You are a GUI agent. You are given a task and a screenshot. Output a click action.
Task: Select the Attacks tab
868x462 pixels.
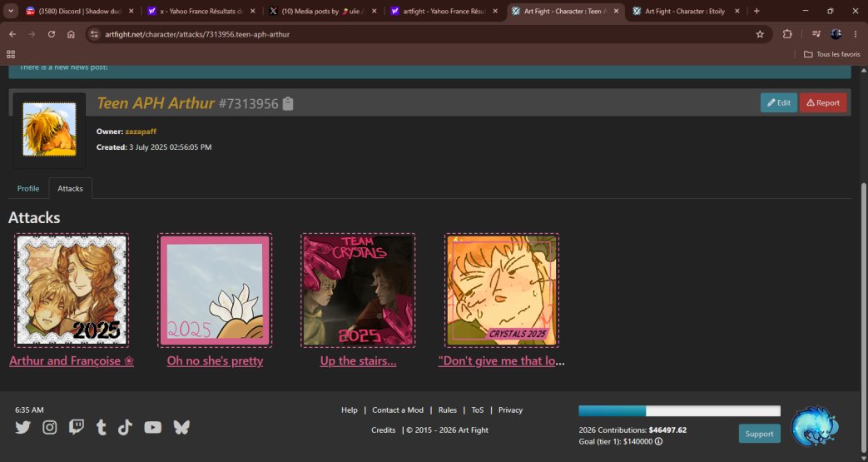coord(70,188)
